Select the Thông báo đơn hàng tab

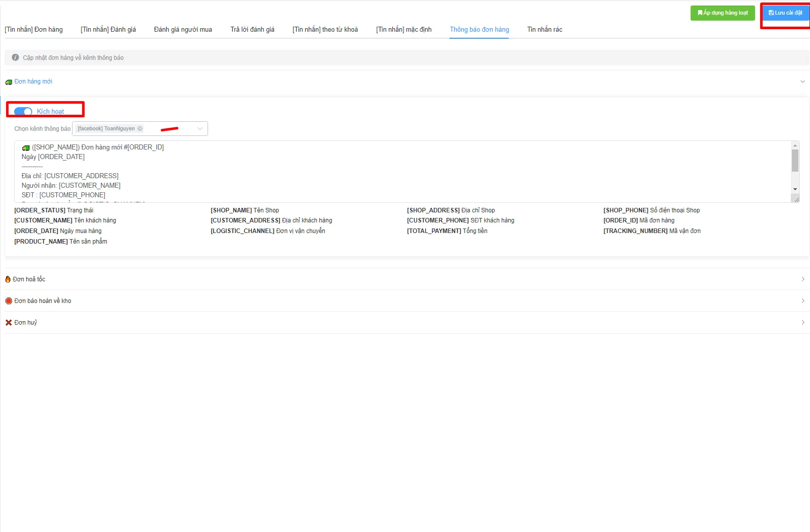[480, 30]
